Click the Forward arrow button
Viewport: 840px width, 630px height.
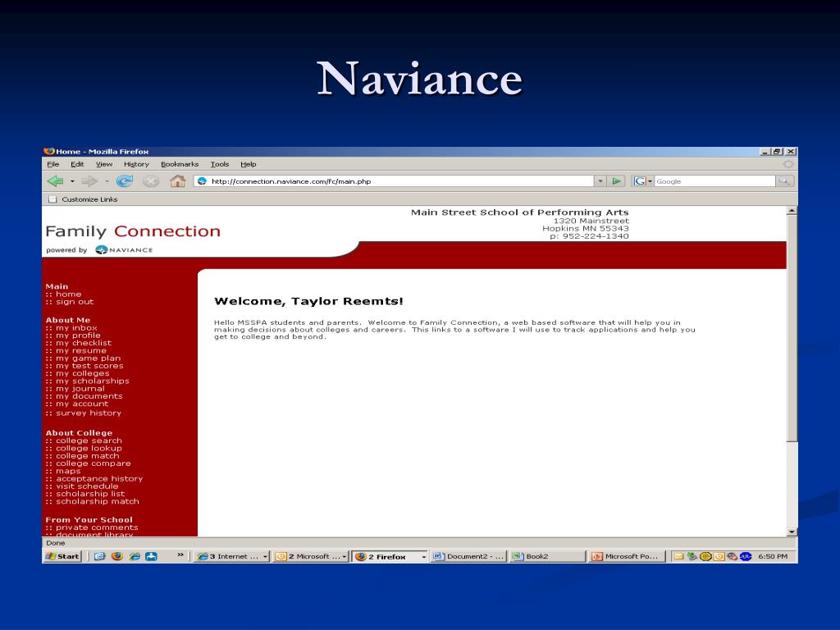(x=89, y=181)
